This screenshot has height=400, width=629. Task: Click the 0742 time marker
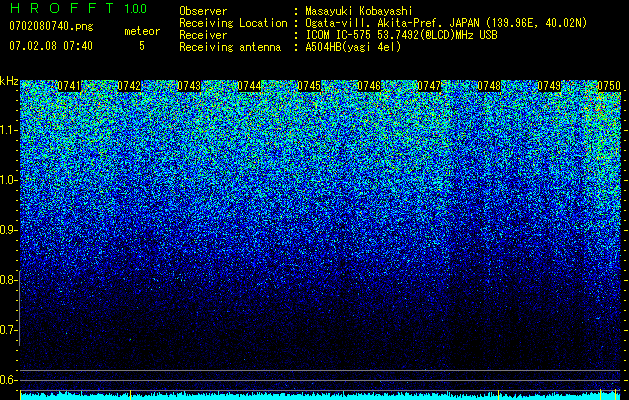(x=129, y=86)
